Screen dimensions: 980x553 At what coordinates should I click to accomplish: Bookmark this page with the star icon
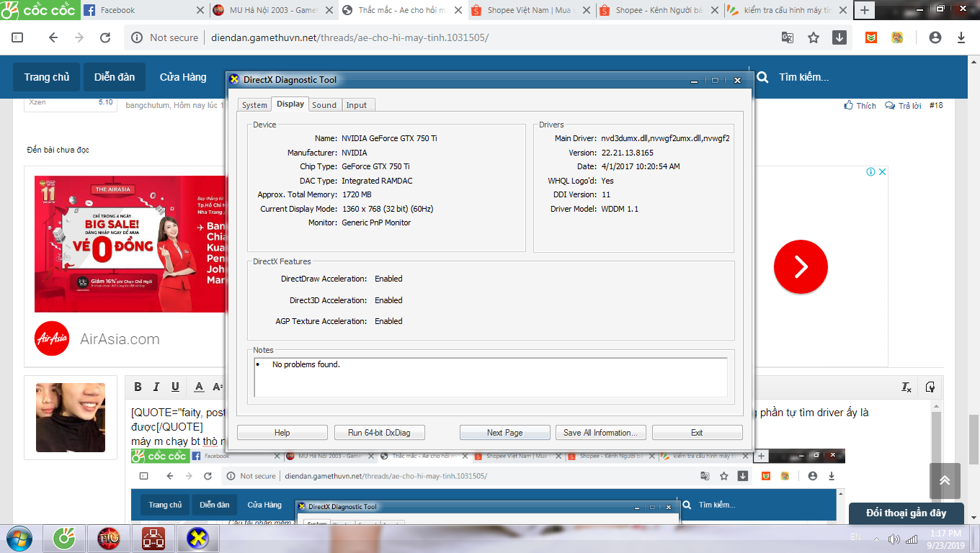coord(814,37)
